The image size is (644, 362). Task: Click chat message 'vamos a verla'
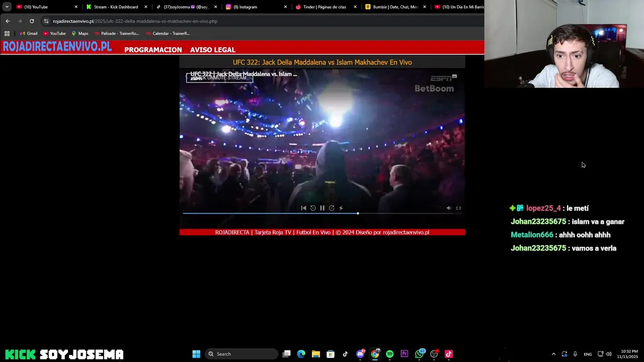click(x=594, y=248)
